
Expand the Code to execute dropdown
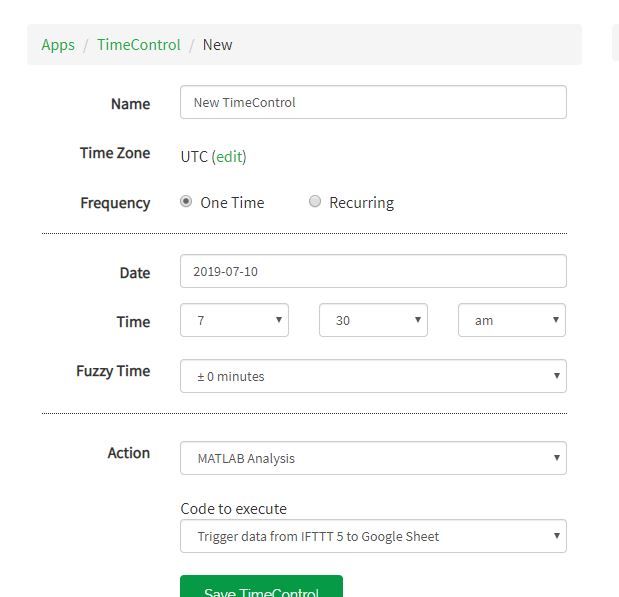click(x=373, y=536)
